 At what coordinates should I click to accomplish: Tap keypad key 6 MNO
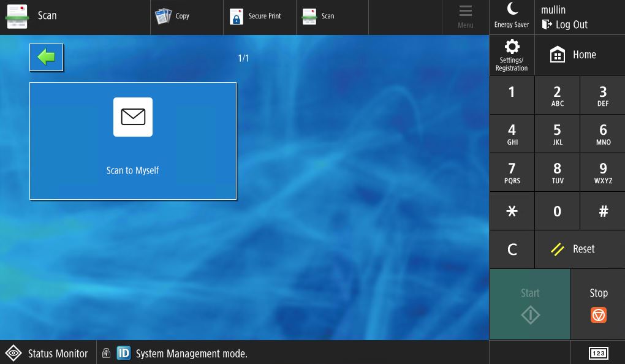pos(603,134)
